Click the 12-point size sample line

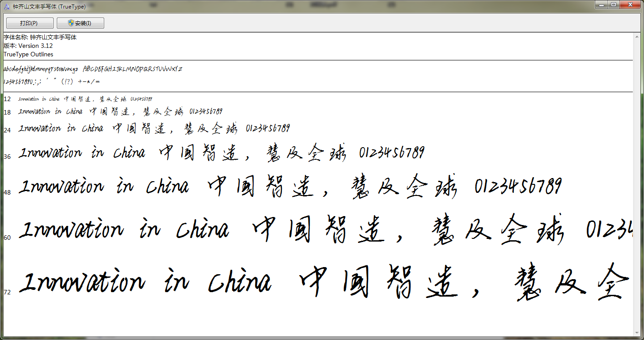click(85, 99)
